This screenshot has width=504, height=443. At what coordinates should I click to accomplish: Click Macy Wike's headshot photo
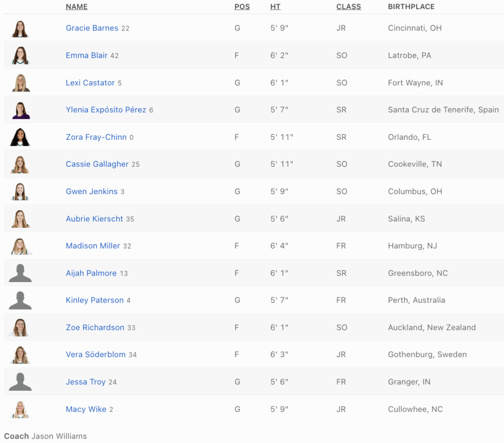pyautogui.click(x=20, y=410)
